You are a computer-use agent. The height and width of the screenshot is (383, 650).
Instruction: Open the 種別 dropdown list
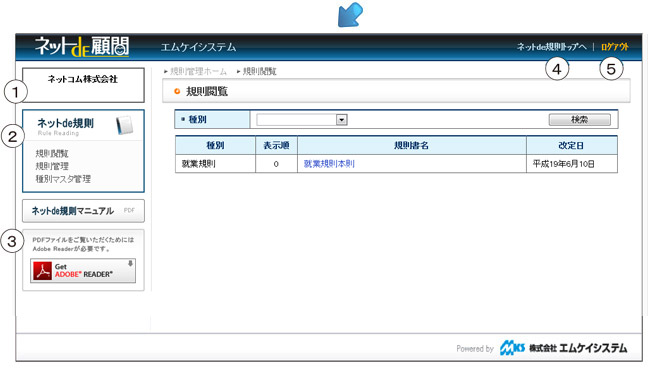point(302,120)
